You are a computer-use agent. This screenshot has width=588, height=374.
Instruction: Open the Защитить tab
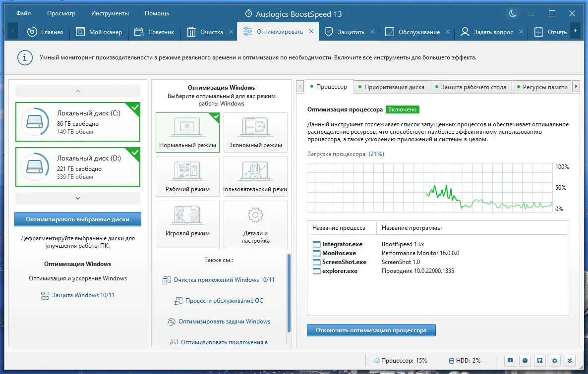[x=344, y=32]
